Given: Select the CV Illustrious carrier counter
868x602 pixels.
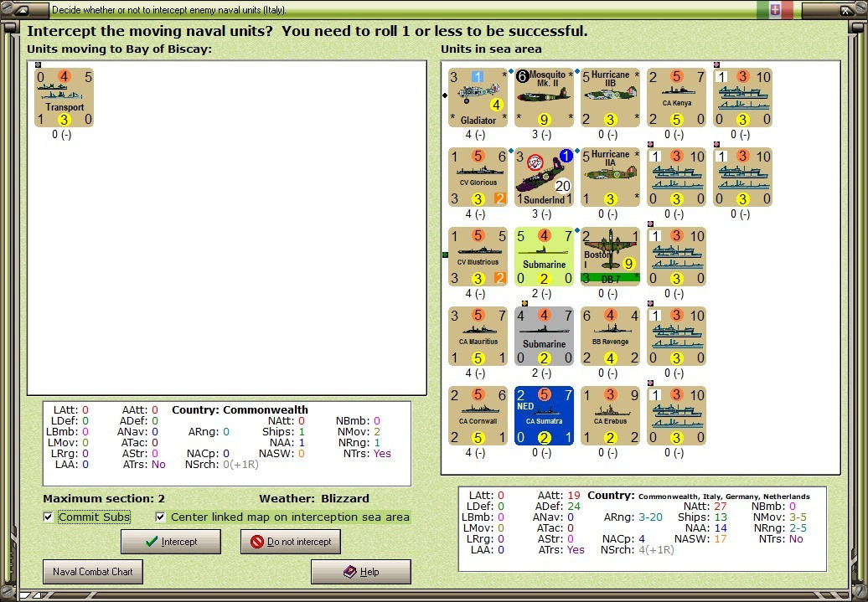Looking at the screenshot, I should tap(478, 257).
